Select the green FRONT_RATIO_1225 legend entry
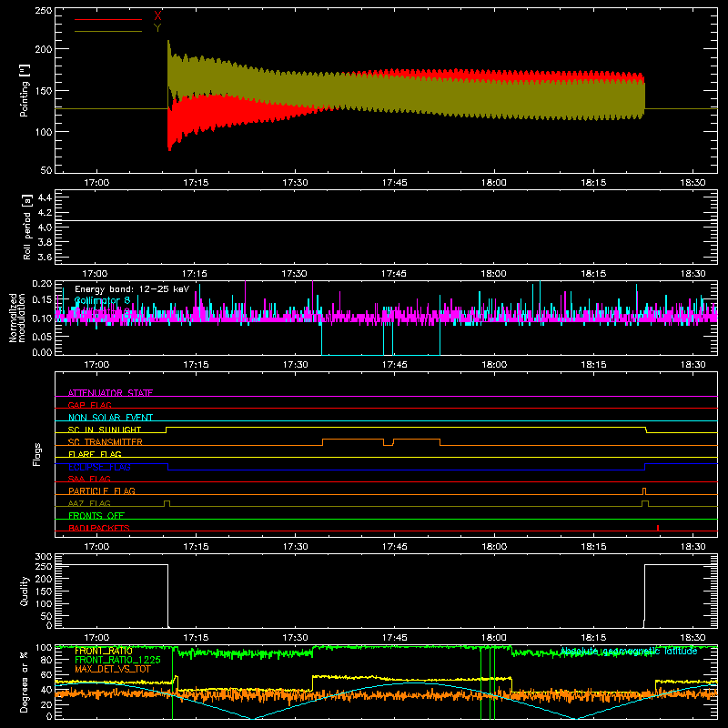728x728 pixels. tap(117, 660)
